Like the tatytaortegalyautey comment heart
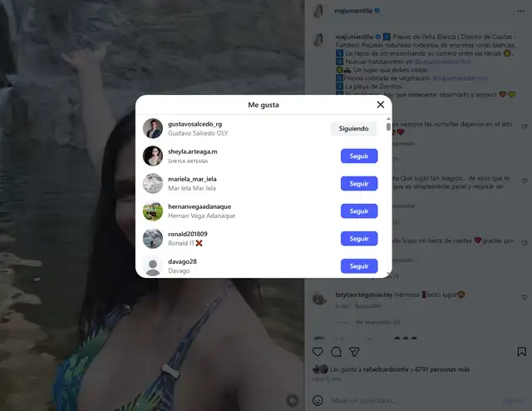Image resolution: width=532 pixels, height=411 pixels. (525, 297)
